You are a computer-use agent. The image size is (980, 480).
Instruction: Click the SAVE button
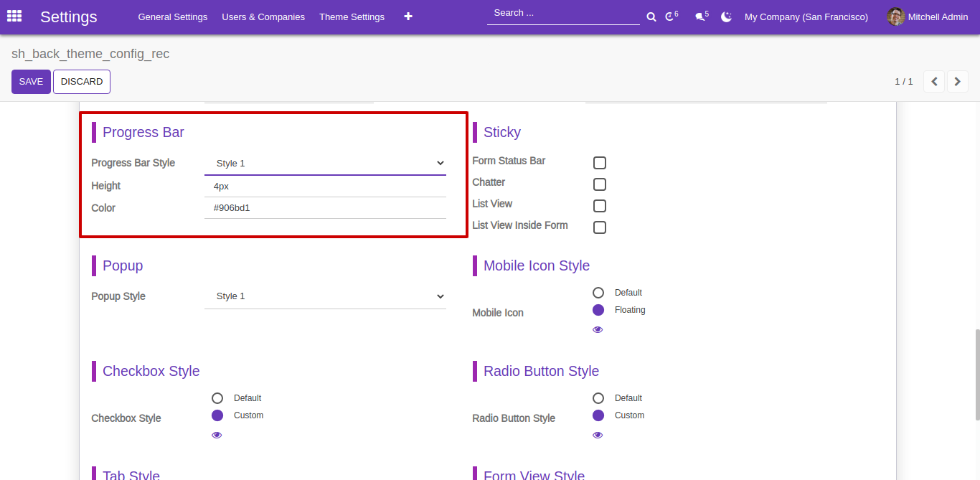31,82
